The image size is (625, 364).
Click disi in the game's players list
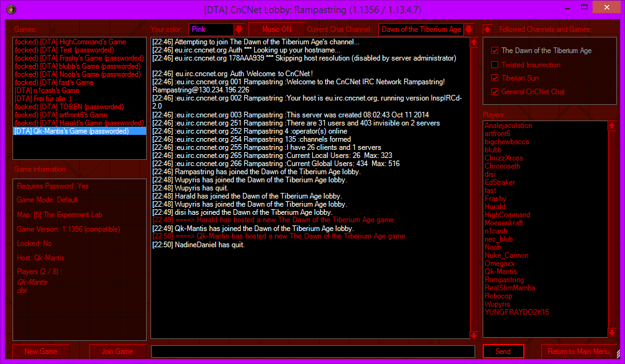22,290
